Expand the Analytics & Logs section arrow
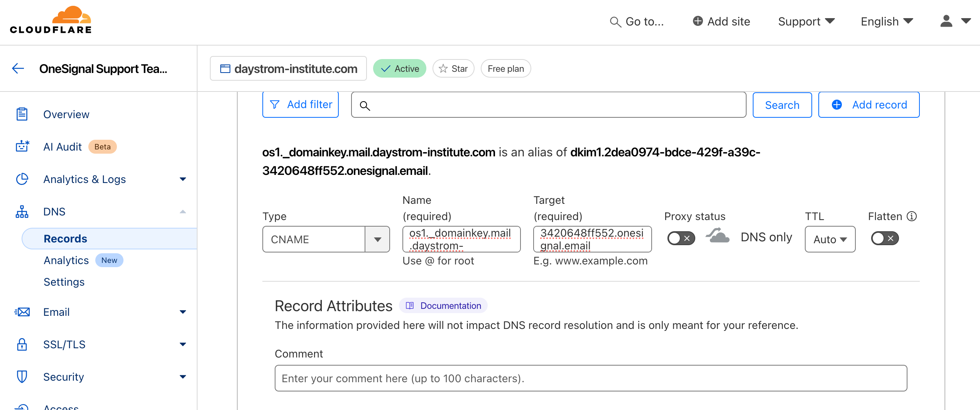The image size is (980, 410). coord(183,179)
